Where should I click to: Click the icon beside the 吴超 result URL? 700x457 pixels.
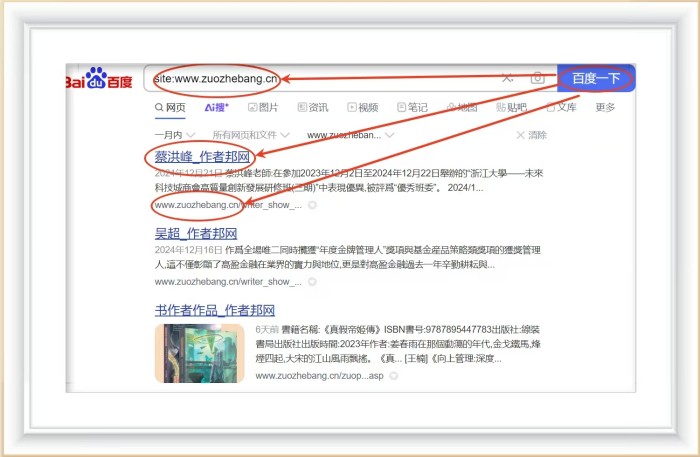(312, 283)
